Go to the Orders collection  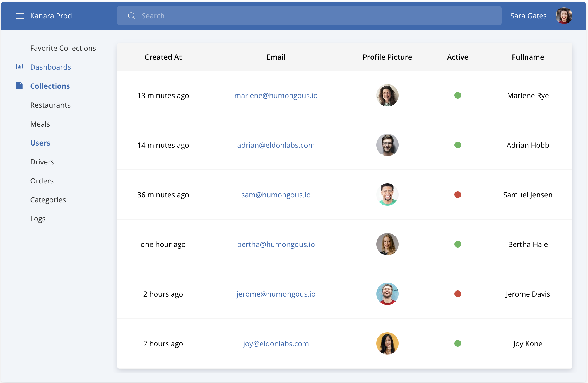tap(42, 181)
